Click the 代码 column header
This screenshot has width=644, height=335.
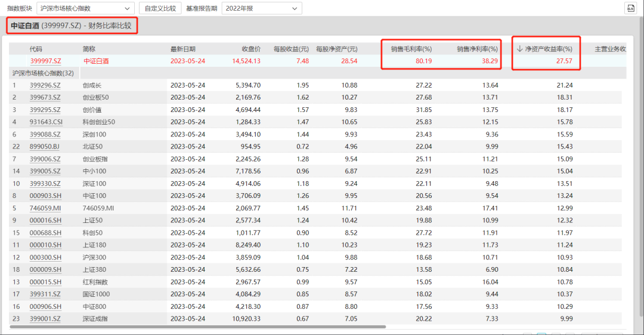[36, 49]
